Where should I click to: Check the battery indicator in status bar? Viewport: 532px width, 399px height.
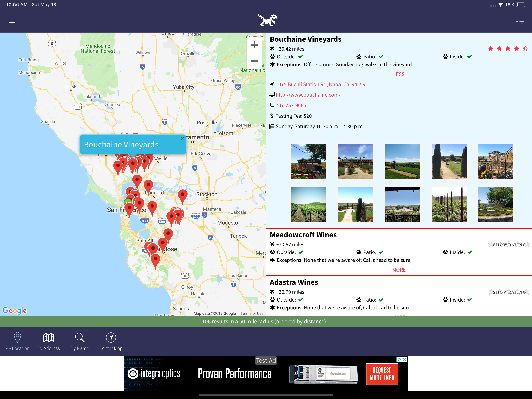(521, 5)
